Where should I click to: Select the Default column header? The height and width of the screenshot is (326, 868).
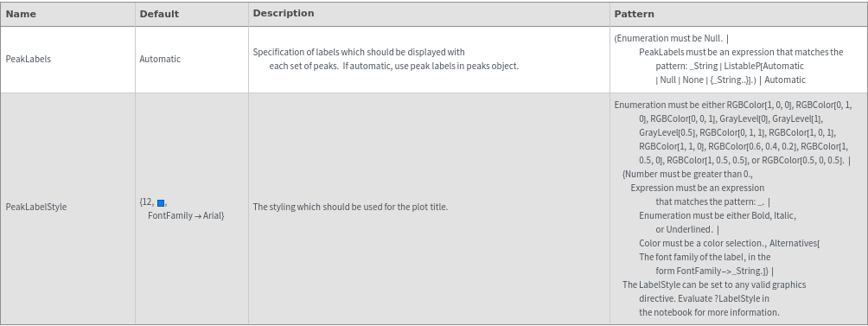click(x=159, y=15)
